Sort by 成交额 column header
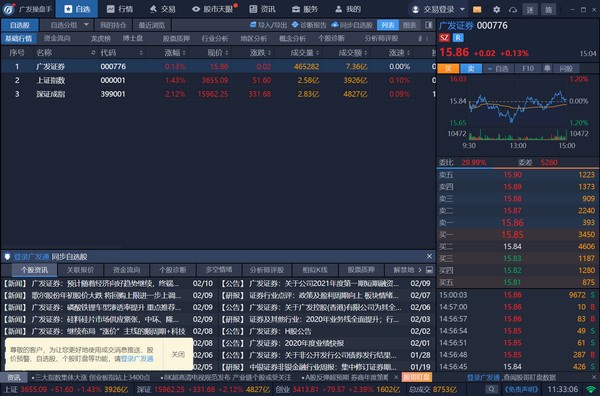Screen dimensions: 600x396 (353, 53)
